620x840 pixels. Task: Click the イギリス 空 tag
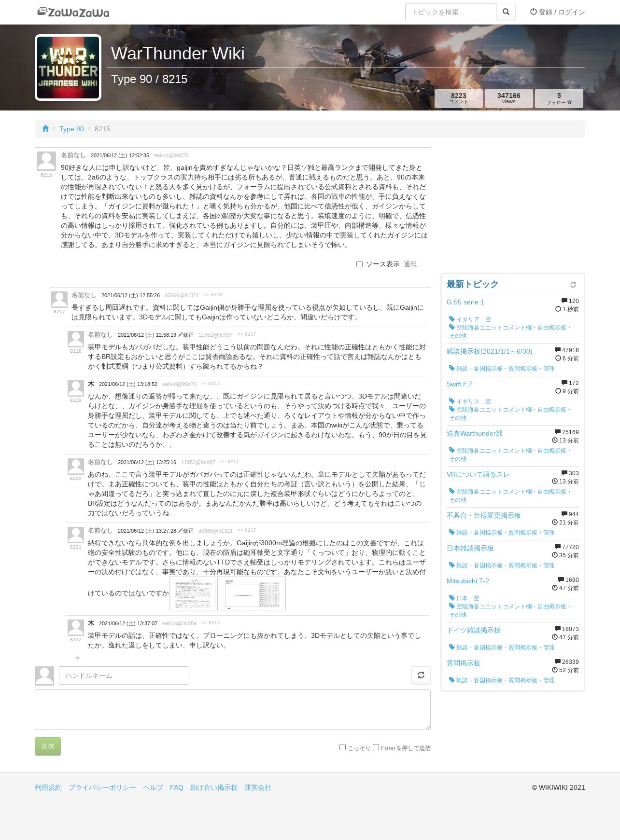pyautogui.click(x=470, y=401)
